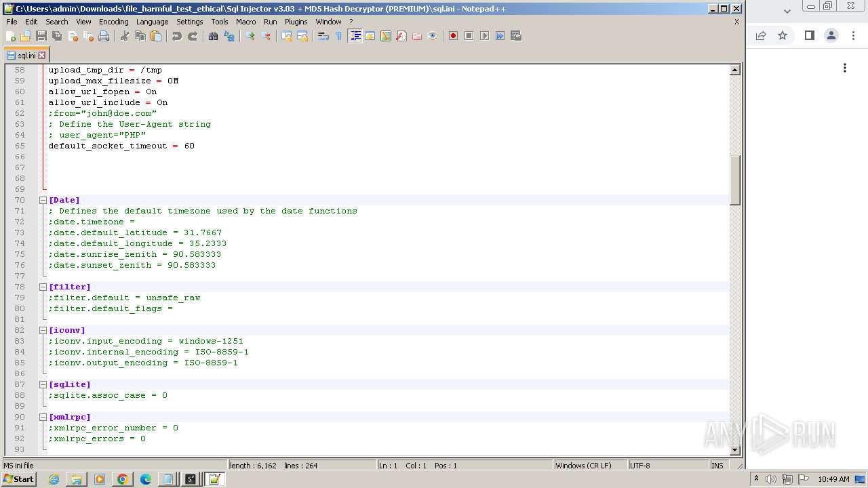Viewport: 868px width, 488px height.
Task: Click the vertical scrollbar down arrow
Action: point(734,450)
